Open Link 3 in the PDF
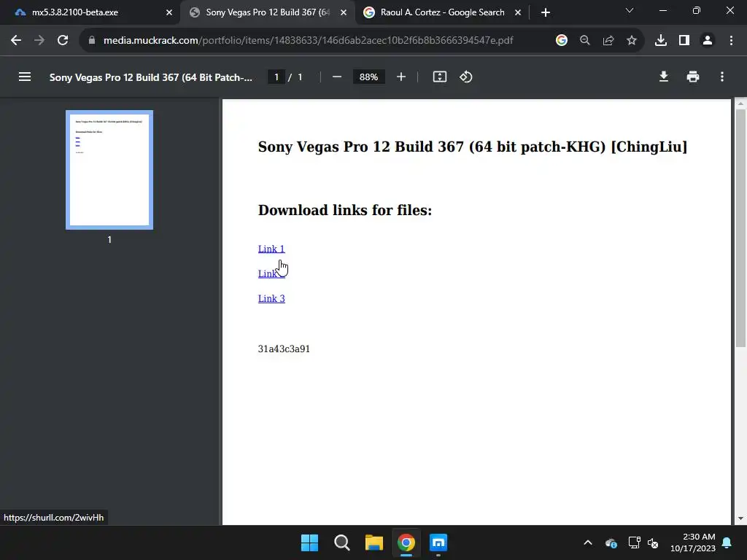The height and width of the screenshot is (560, 747). click(271, 298)
